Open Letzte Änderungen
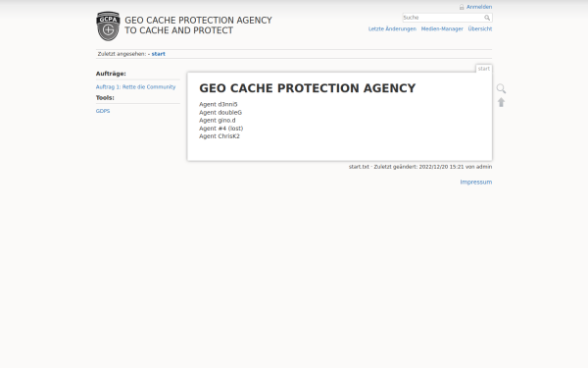 click(x=392, y=28)
